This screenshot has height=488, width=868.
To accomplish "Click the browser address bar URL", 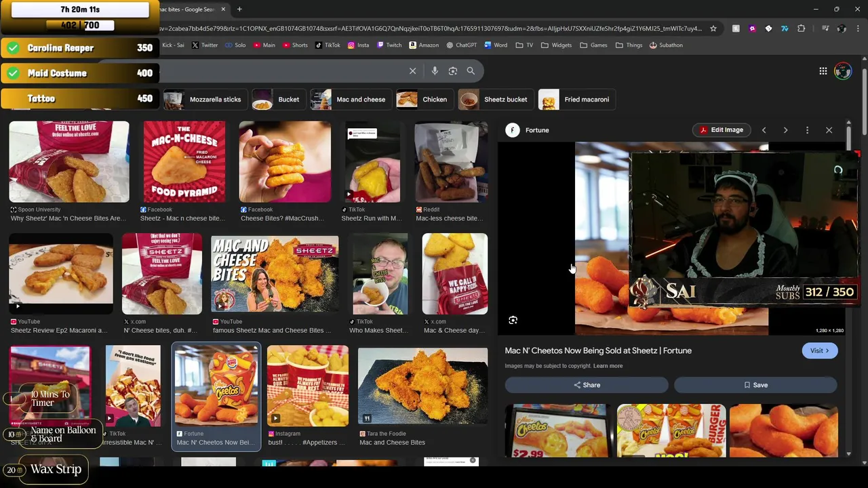I will (x=431, y=28).
